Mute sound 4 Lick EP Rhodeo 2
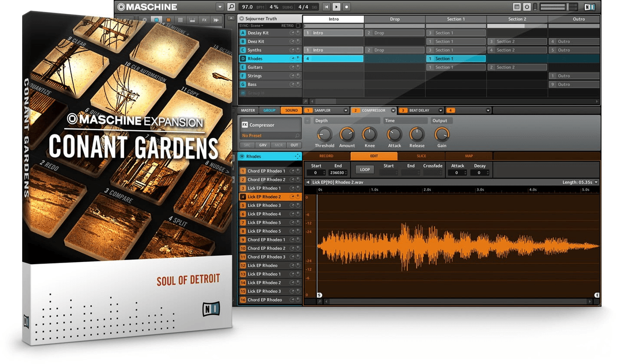This screenshot has width=618, height=364. [x=293, y=197]
